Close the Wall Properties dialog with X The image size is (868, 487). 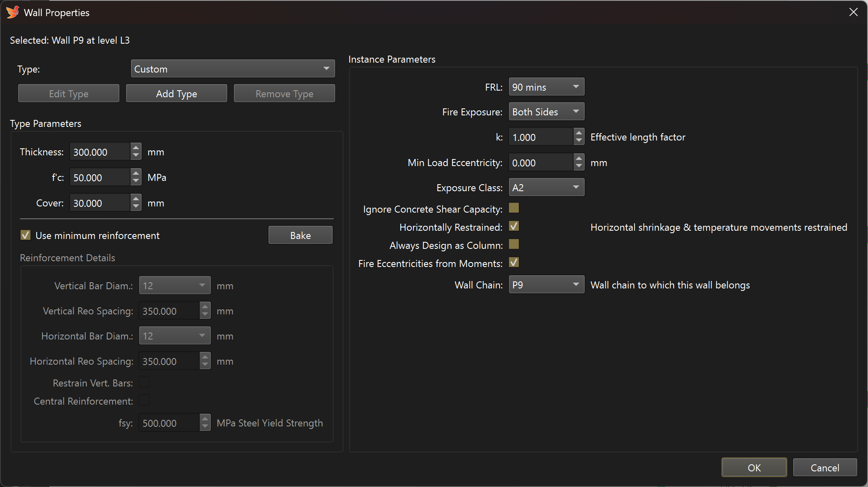click(x=853, y=12)
